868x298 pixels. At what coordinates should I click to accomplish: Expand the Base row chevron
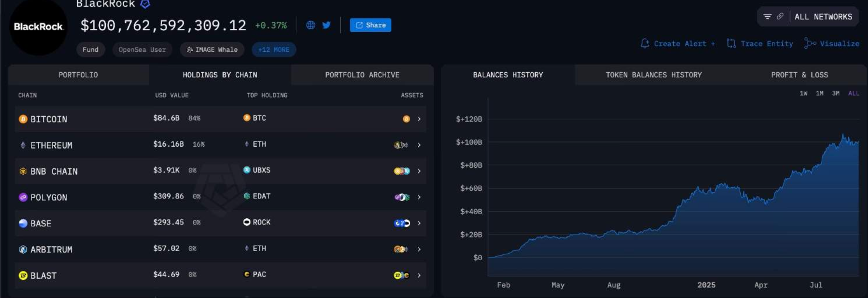[x=419, y=223]
